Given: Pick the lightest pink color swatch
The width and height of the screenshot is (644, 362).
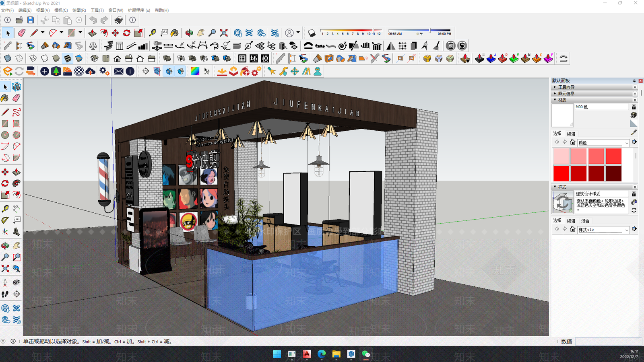Looking at the screenshot, I should tap(561, 156).
